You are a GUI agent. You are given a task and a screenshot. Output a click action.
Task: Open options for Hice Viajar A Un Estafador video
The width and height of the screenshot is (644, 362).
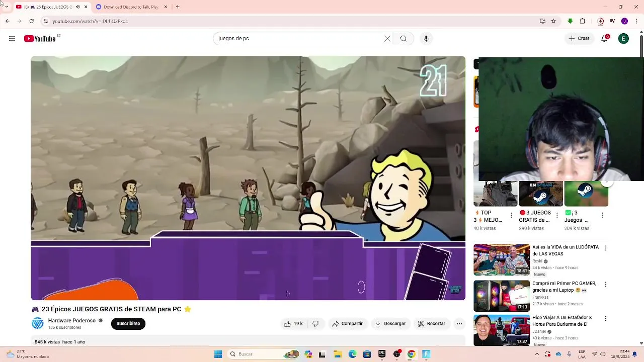click(606, 318)
